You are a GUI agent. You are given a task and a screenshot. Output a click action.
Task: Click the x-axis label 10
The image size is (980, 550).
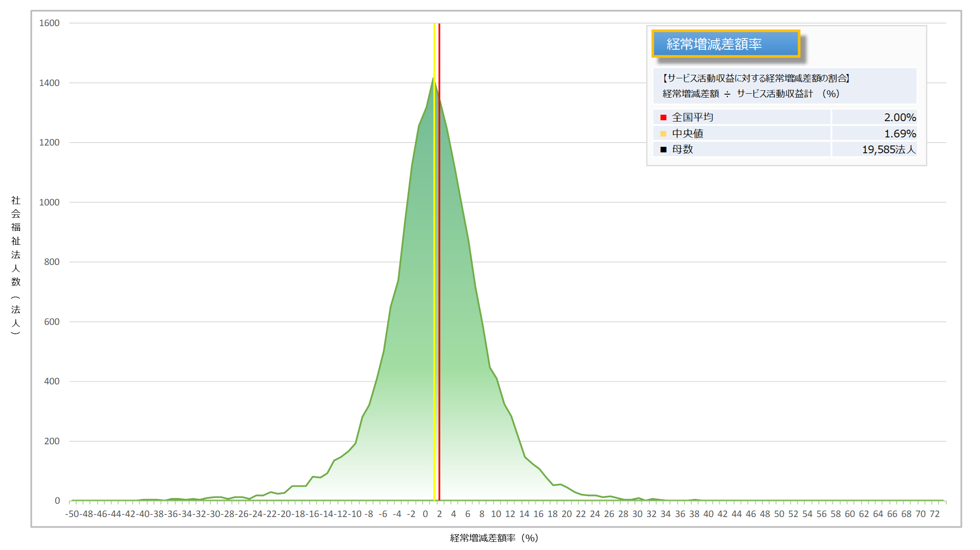pyautogui.click(x=496, y=514)
